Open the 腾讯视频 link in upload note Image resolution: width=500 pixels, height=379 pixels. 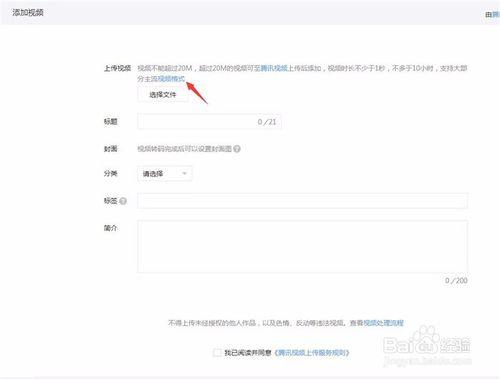(x=274, y=68)
